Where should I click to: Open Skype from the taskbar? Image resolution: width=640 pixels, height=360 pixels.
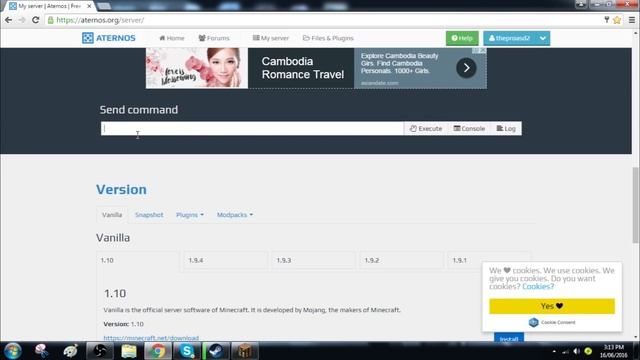pos(187,351)
